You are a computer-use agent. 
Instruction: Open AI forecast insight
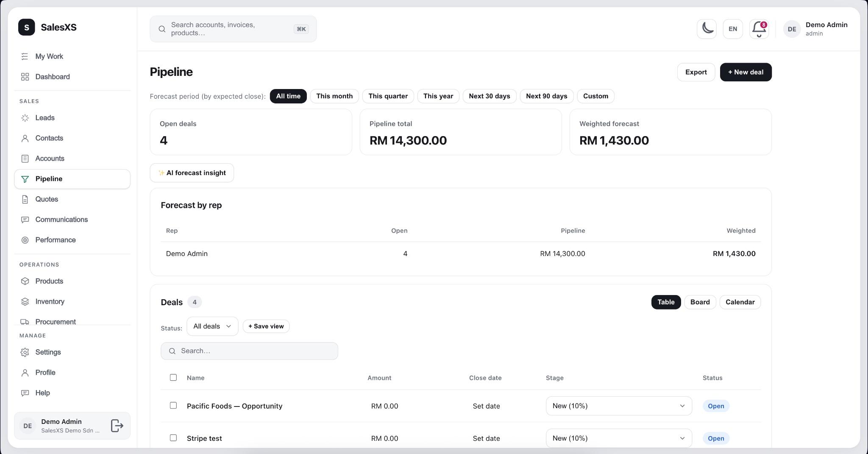[192, 173]
